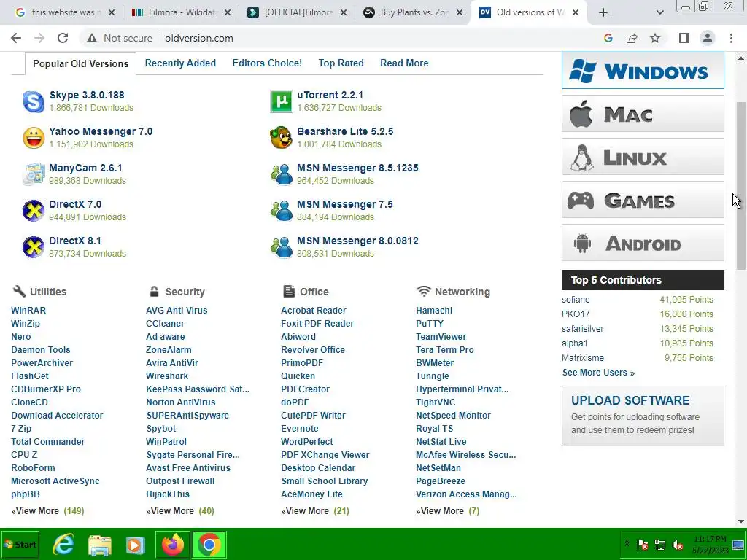Launch media player from taskbar
747x560 pixels.
tap(135, 544)
